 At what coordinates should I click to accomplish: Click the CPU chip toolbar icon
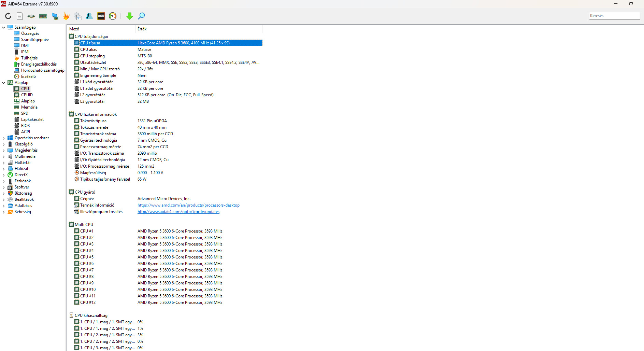(31, 16)
